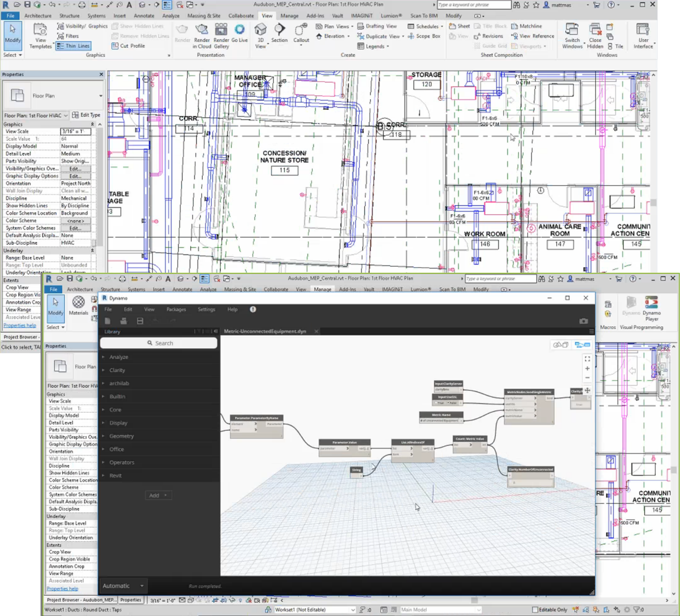This screenshot has width=680, height=616.
Task: Click the Thin Lines tool in the ribbon
Action: tap(73, 46)
